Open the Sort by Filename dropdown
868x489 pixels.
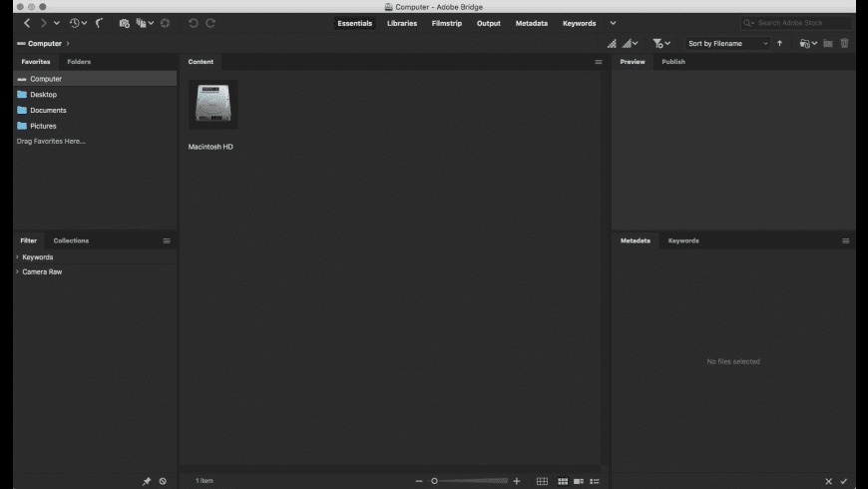point(727,43)
